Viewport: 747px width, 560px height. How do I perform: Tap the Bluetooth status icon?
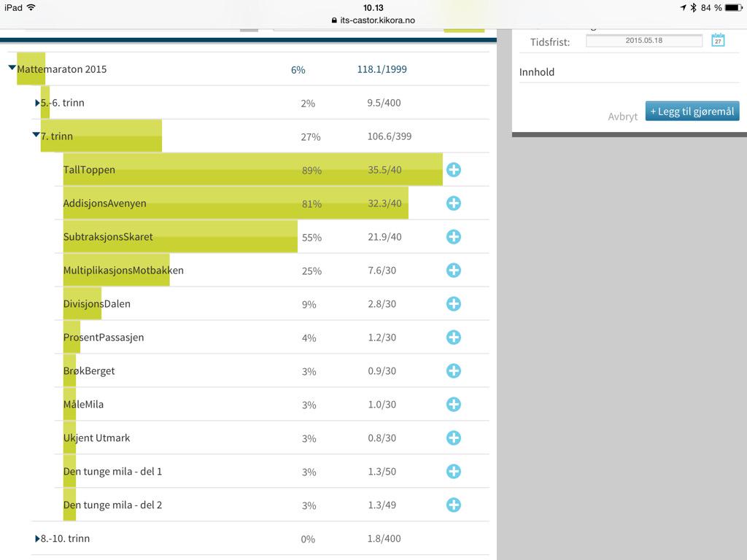click(x=693, y=7)
